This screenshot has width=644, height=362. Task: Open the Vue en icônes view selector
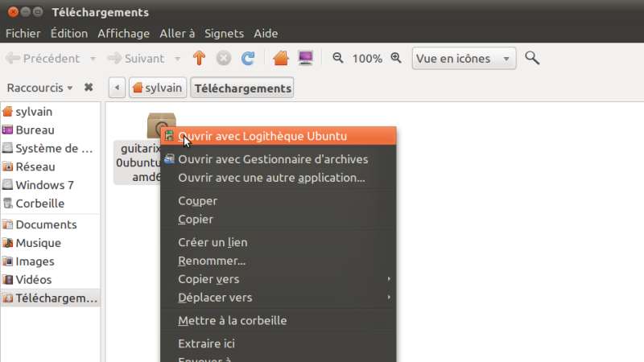(x=464, y=58)
